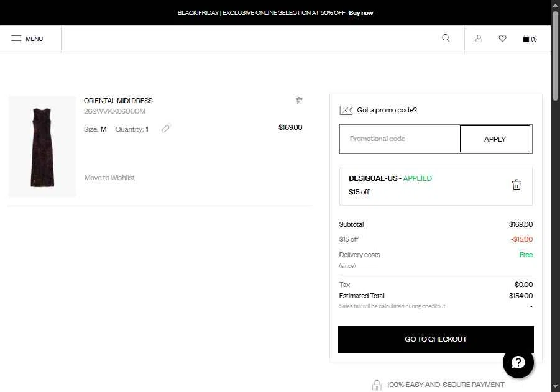Open the shopping bag icon
Screen dimensions: 560x392
530,39
